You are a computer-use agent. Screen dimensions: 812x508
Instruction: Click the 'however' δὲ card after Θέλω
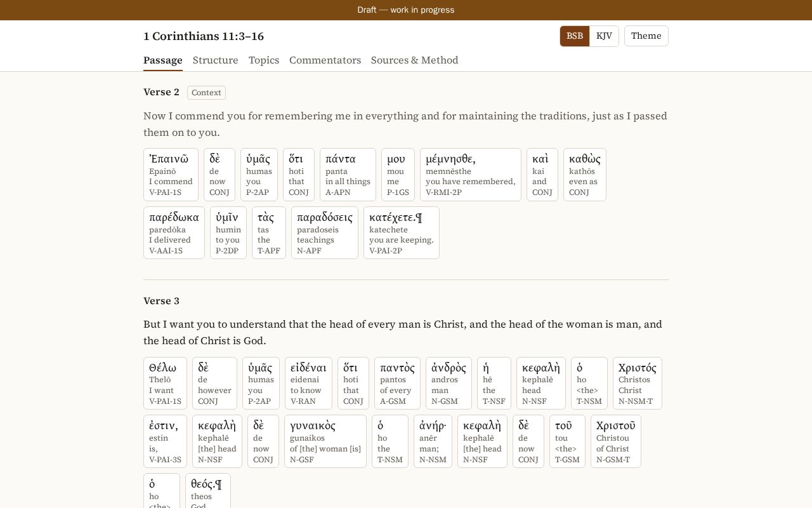coord(214,384)
